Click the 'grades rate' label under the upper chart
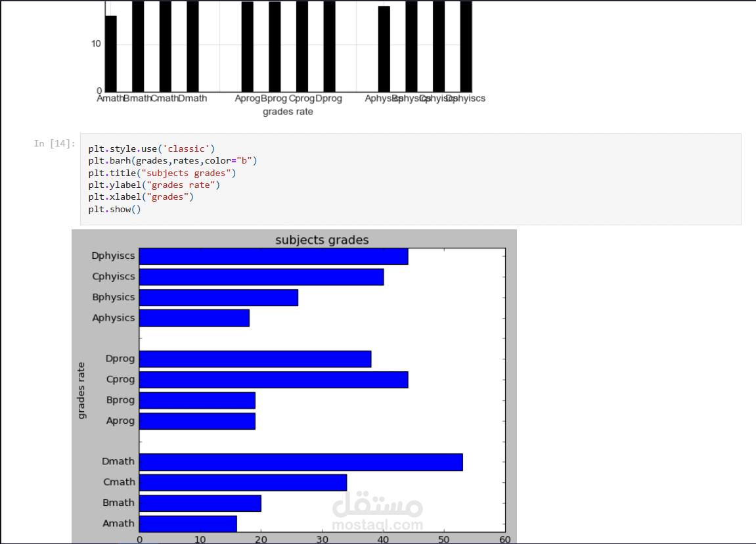This screenshot has height=544, width=756. click(x=288, y=112)
